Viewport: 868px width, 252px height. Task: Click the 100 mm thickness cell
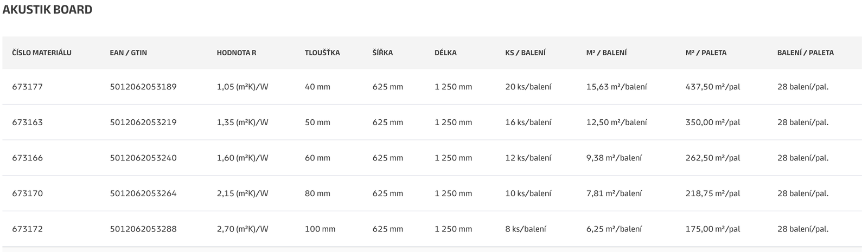tap(320, 229)
